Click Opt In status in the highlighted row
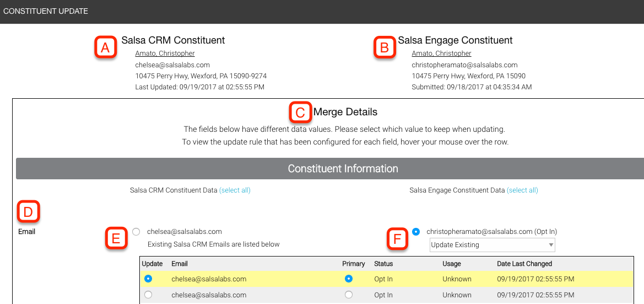This screenshot has height=304, width=644. pyautogui.click(x=383, y=279)
